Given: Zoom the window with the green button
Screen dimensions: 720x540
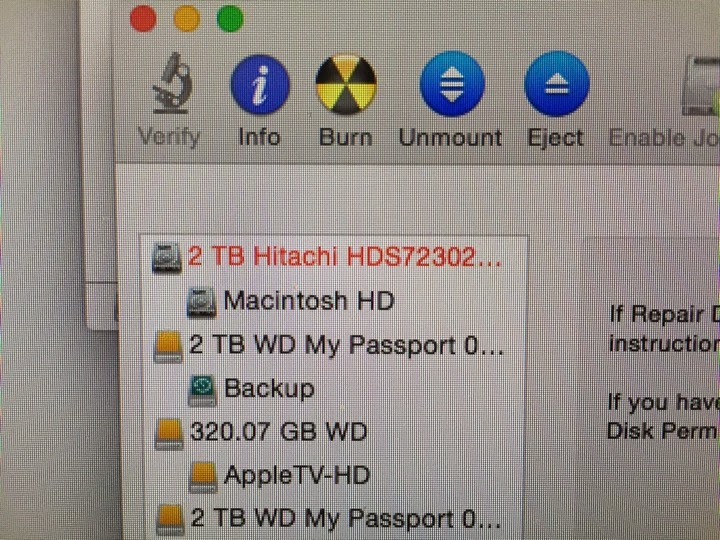Looking at the screenshot, I should click(x=230, y=19).
